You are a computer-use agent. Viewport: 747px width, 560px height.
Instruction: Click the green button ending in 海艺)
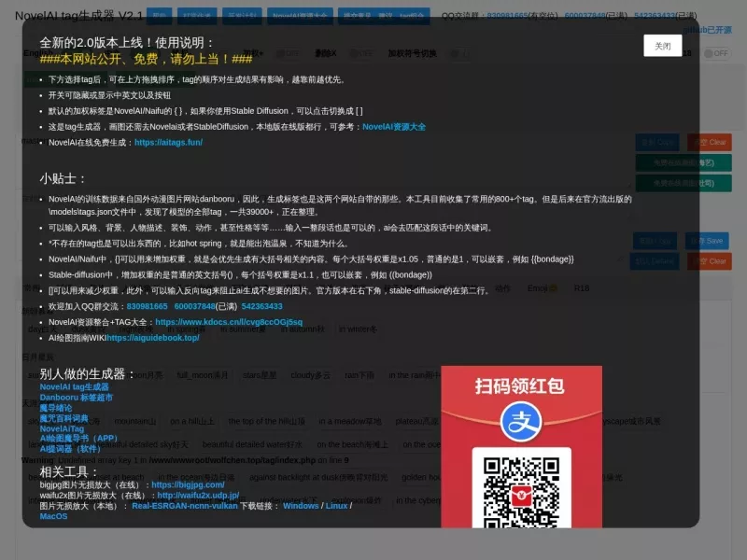tap(684, 162)
